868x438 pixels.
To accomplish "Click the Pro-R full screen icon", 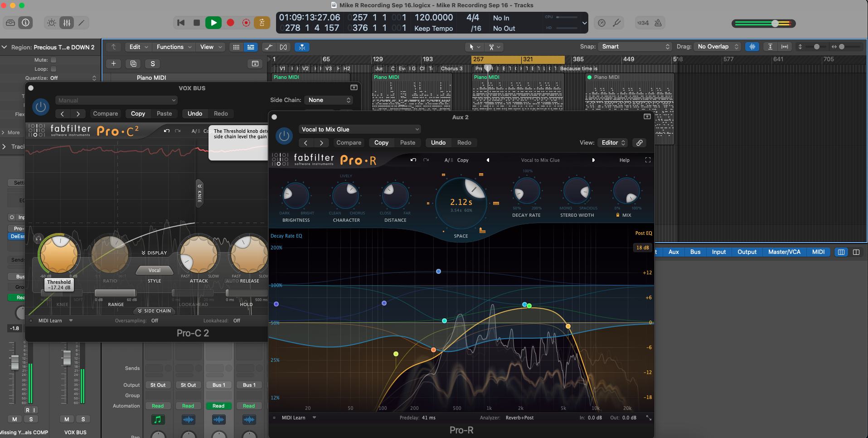I will point(648,160).
